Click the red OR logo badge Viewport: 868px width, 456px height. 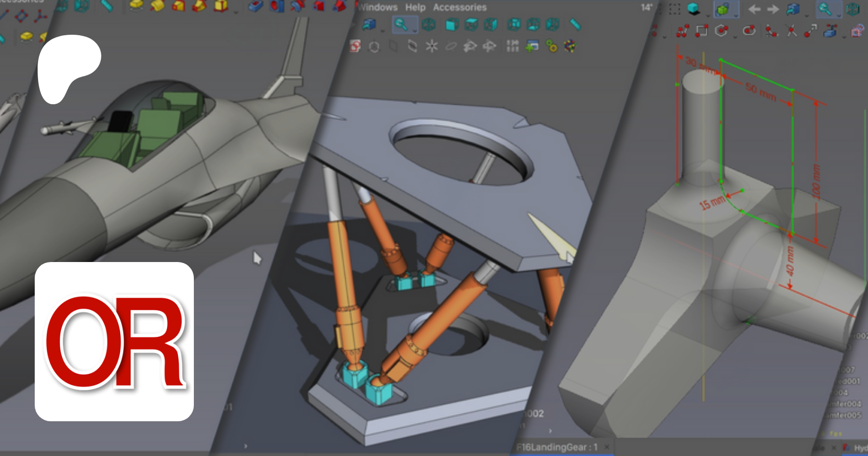[x=114, y=342]
